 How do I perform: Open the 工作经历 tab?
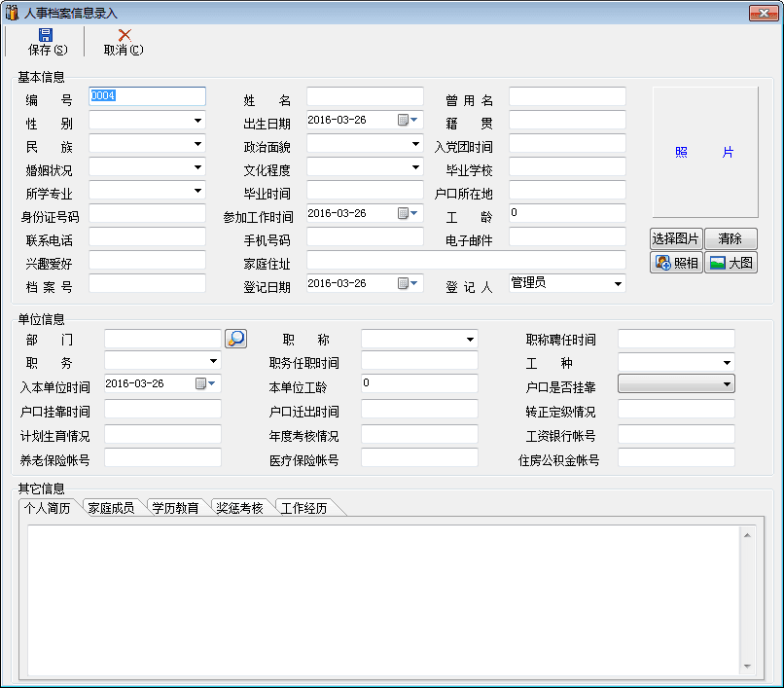pyautogui.click(x=303, y=508)
